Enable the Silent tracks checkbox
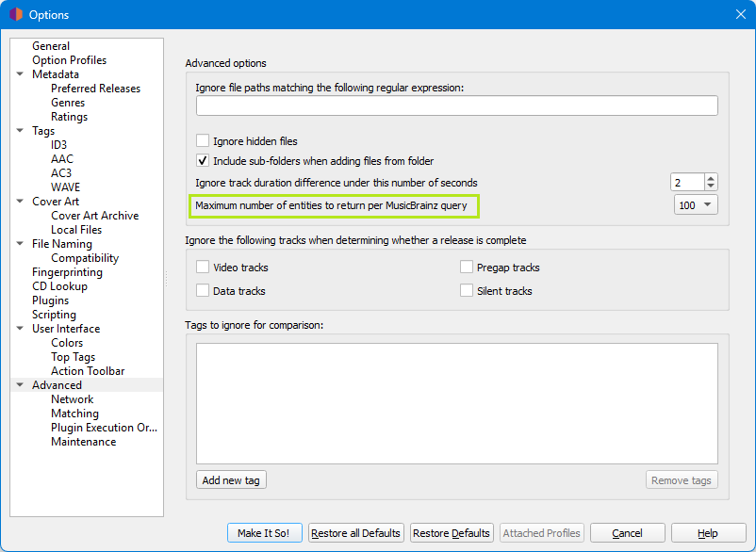 [x=467, y=291]
